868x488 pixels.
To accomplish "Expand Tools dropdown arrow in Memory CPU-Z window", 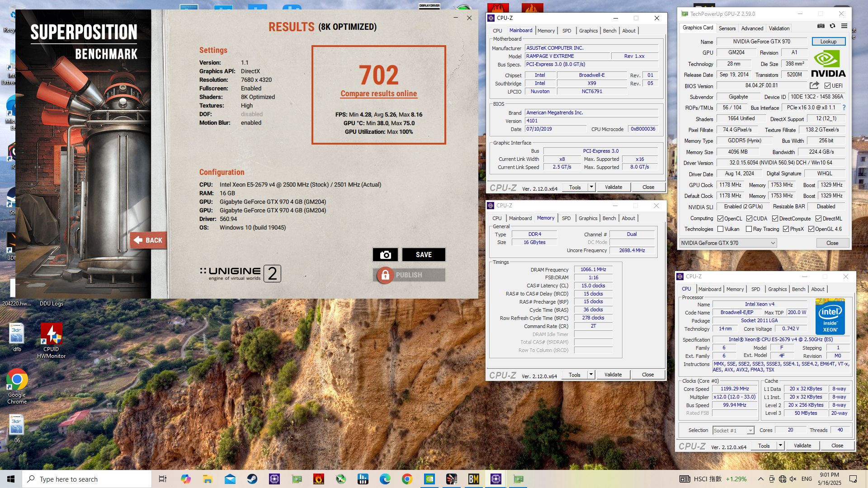I will pos(590,375).
